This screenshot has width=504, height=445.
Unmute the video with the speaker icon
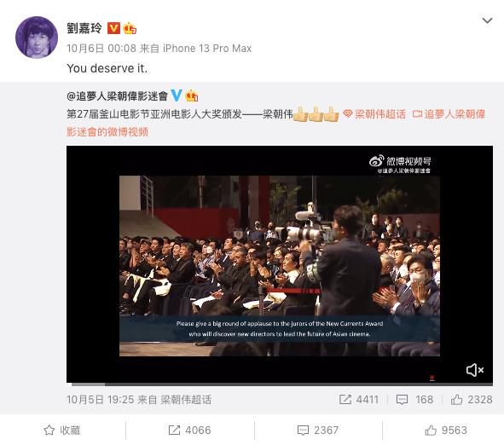tap(475, 370)
